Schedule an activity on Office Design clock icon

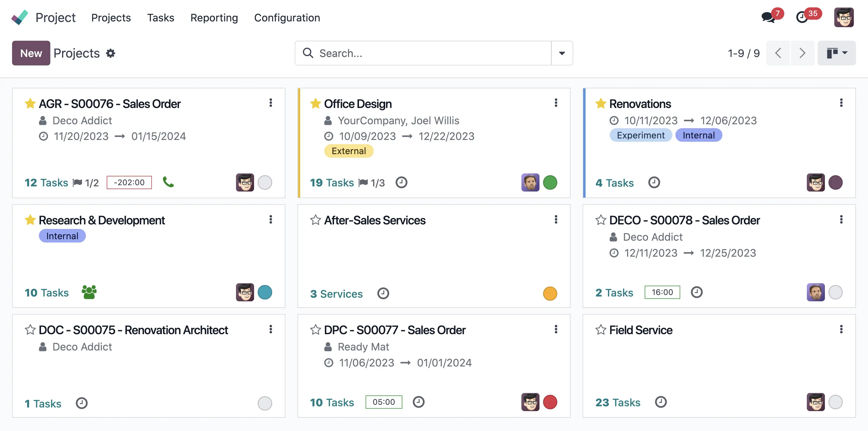tap(401, 182)
